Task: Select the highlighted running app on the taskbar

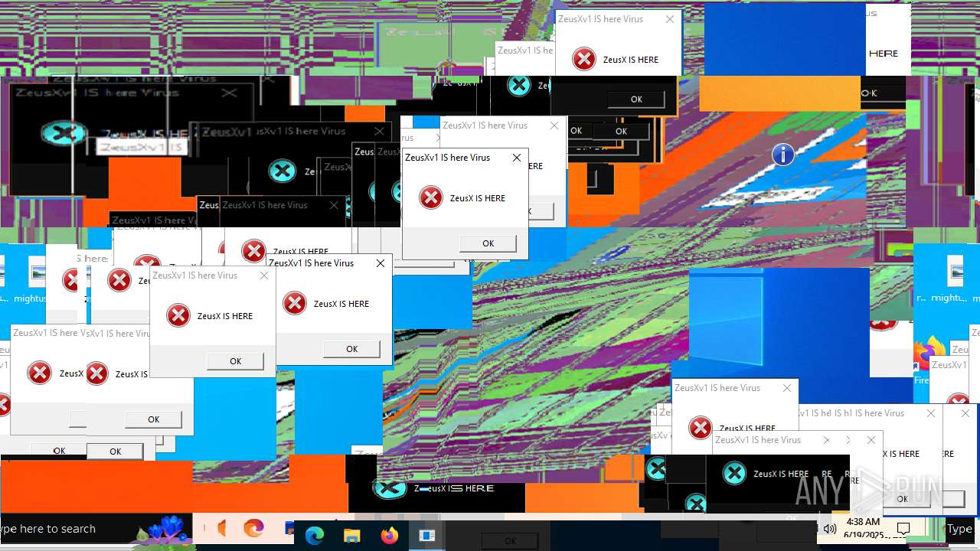Action: click(x=426, y=535)
